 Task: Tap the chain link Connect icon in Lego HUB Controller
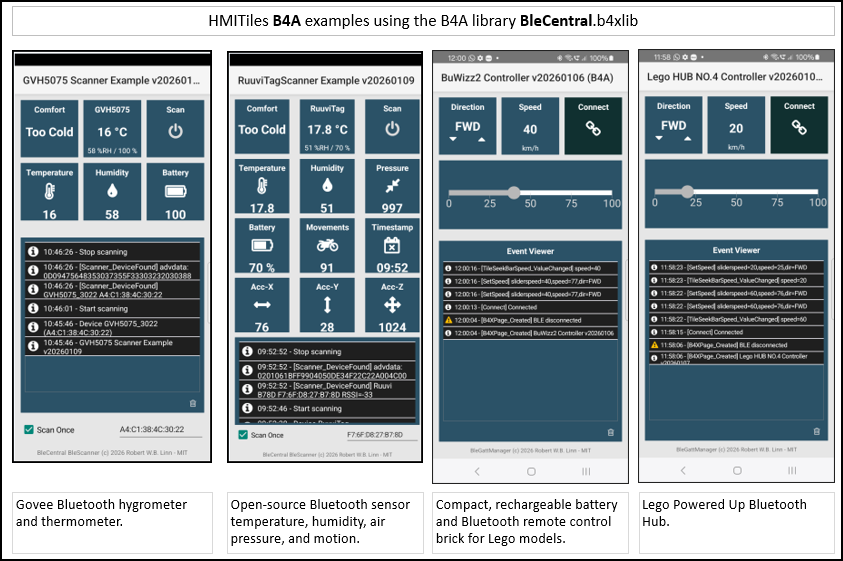[799, 127]
